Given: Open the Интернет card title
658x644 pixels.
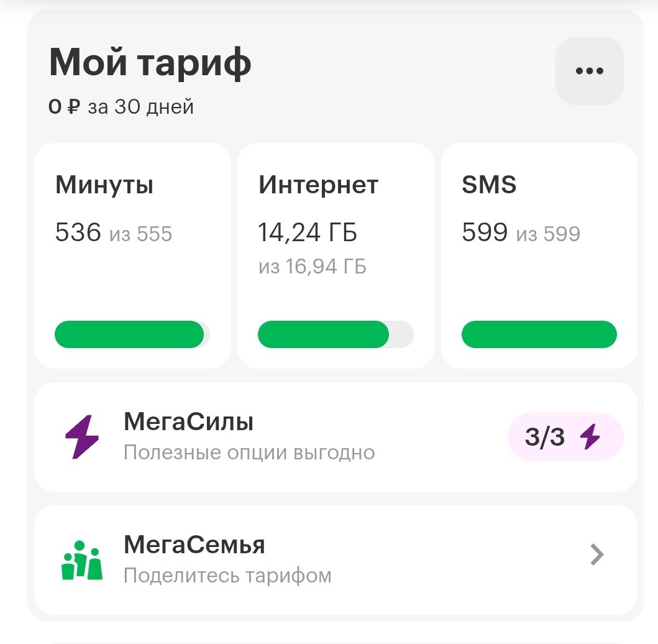Looking at the screenshot, I should [318, 185].
